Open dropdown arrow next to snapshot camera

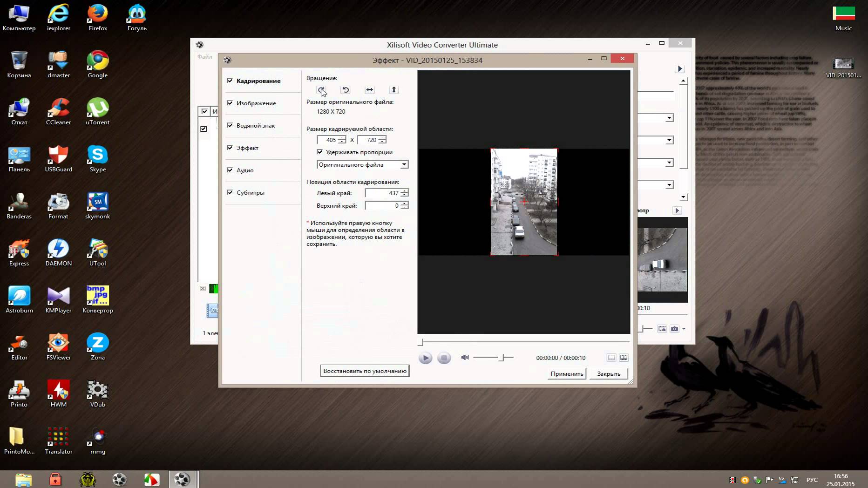tap(684, 329)
